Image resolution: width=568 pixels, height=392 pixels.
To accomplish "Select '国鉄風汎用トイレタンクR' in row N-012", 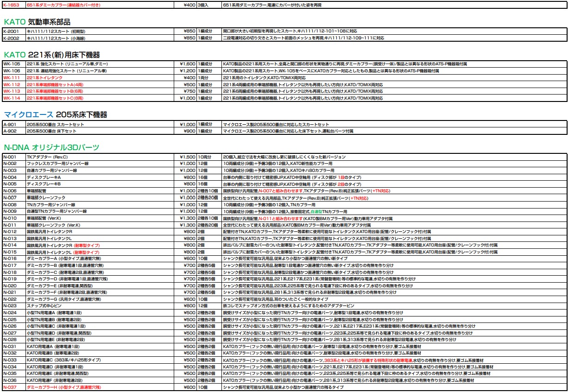I will click(50, 231).
